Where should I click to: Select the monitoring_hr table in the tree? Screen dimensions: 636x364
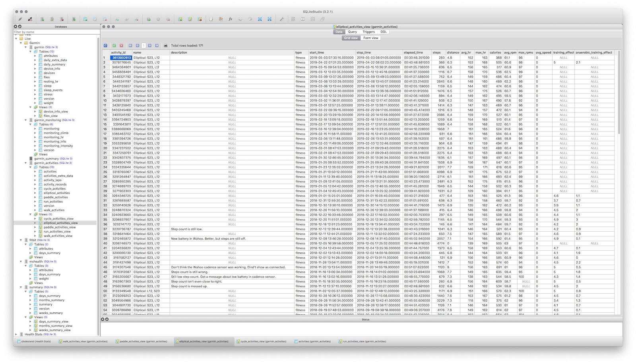point(53,137)
